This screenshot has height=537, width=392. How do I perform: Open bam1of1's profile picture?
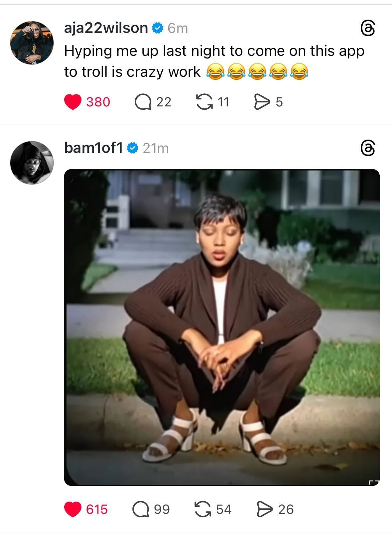click(32, 162)
